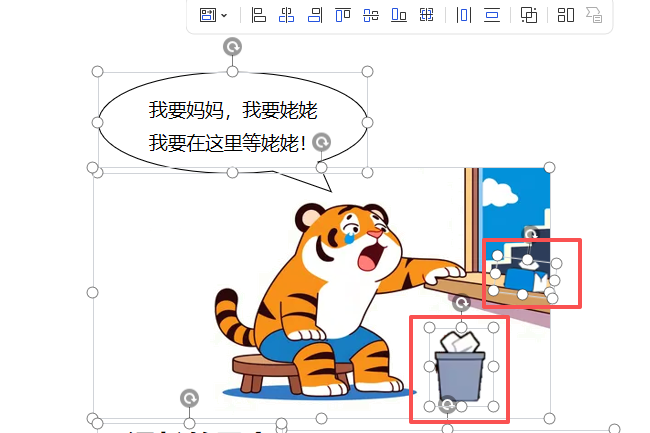Align selected objects to the top
Screen dimensions: 650x433
pyautogui.click(x=343, y=15)
